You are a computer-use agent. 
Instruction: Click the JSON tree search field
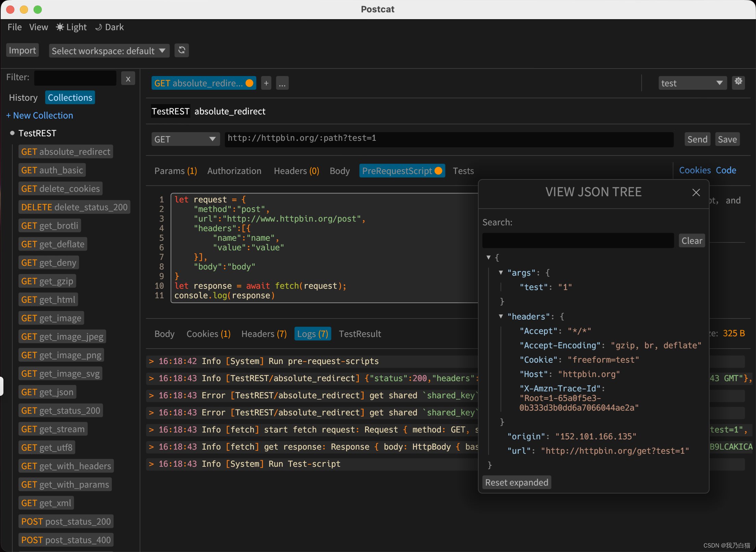(x=578, y=241)
